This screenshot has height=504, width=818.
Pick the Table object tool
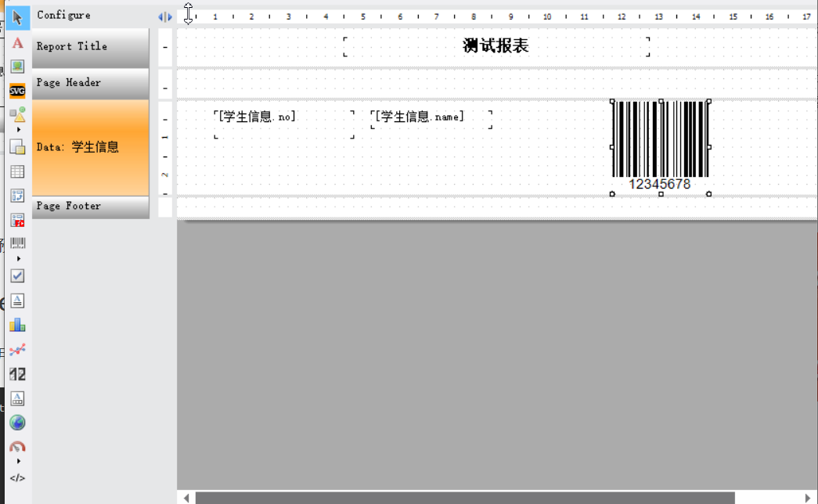click(x=17, y=171)
